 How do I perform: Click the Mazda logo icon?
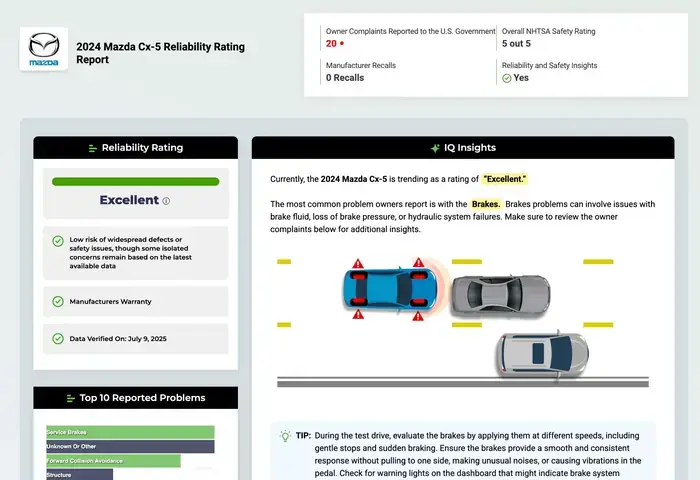coord(44,48)
